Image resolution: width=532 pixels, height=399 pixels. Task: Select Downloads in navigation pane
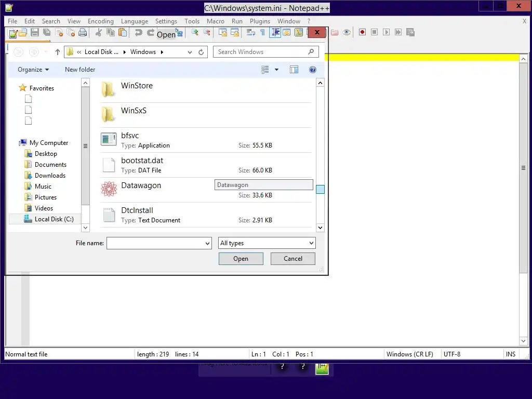[x=50, y=176]
